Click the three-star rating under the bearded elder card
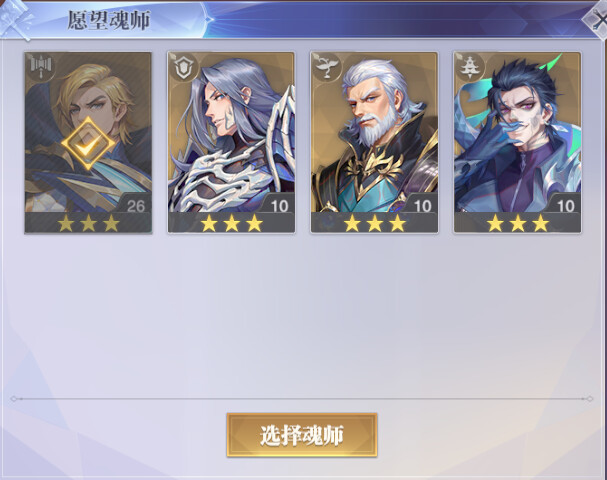The width and height of the screenshot is (607, 480). pyautogui.click(x=374, y=223)
